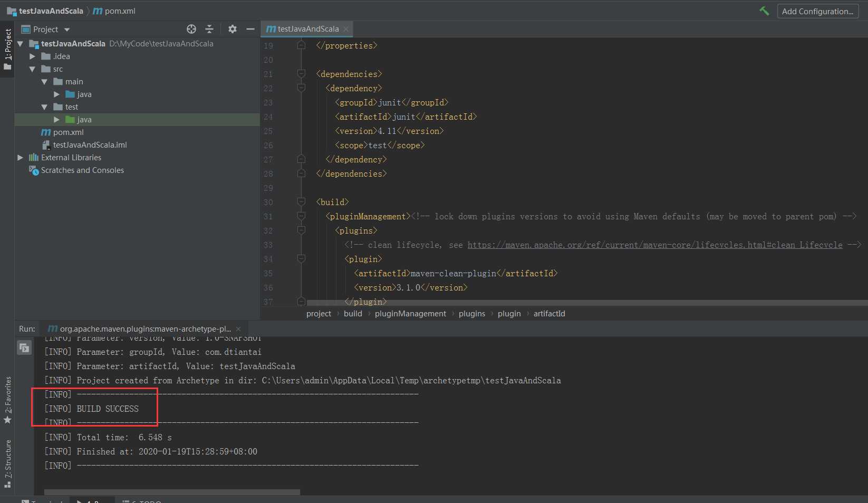Fold the dependency block at line 22
This screenshot has width=868, height=503.
click(x=301, y=88)
